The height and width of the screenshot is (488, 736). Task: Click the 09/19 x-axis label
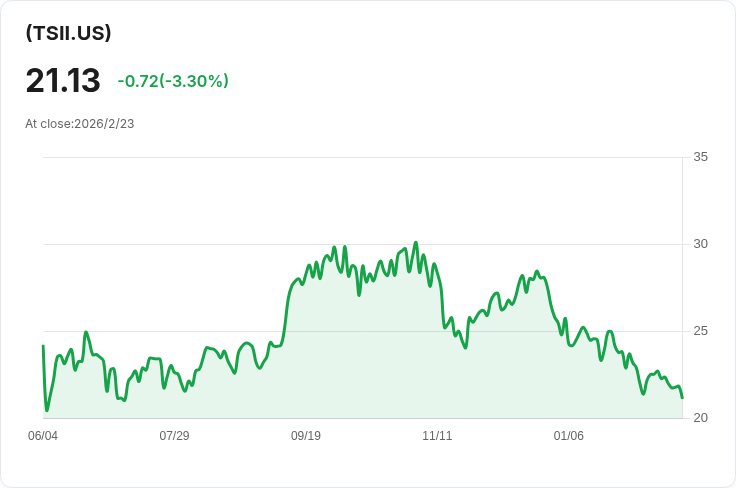pyautogui.click(x=306, y=436)
